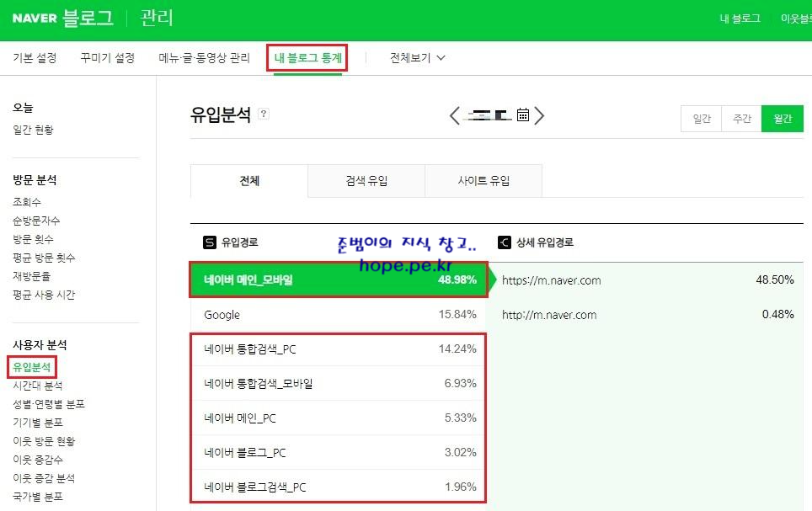Open 평균 방문 횟수 in sidebar
The height and width of the screenshot is (511, 812).
coord(44,258)
